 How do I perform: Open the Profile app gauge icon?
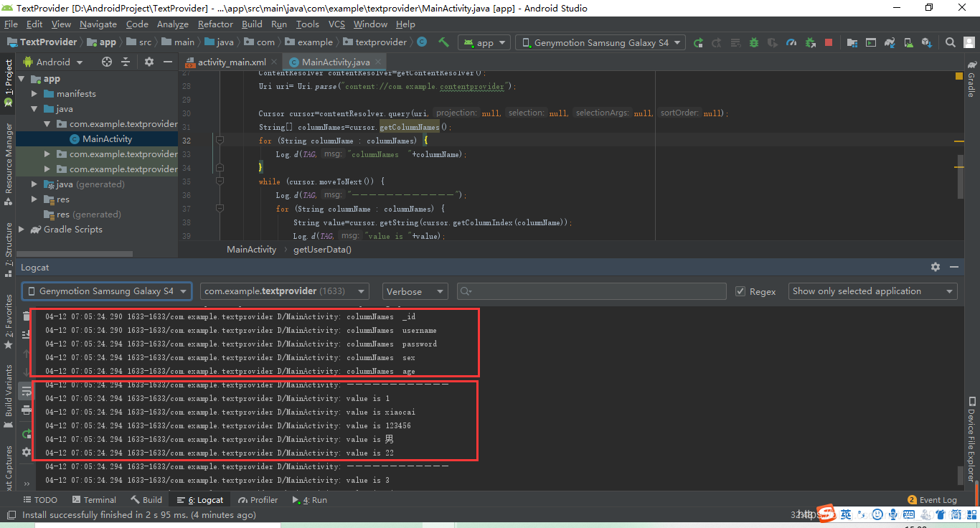click(791, 42)
